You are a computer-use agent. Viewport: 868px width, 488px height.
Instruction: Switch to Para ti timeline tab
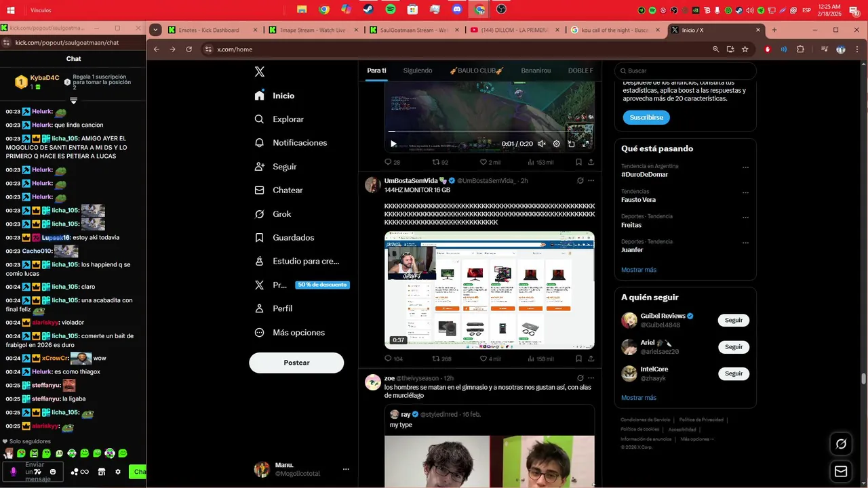click(x=376, y=70)
